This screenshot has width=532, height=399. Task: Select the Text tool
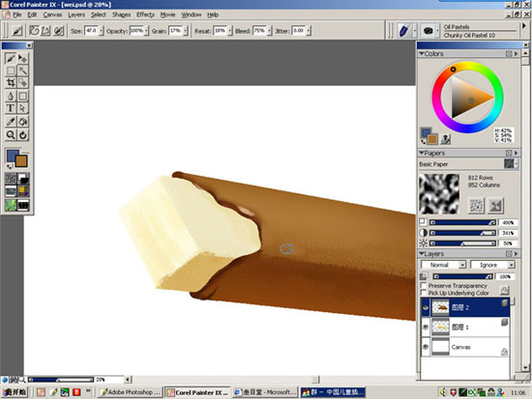11,108
